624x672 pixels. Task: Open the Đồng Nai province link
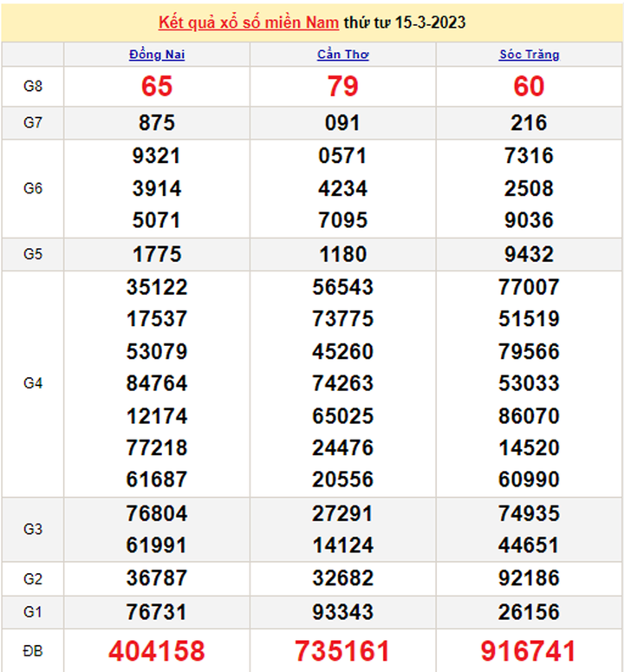pyautogui.click(x=157, y=55)
